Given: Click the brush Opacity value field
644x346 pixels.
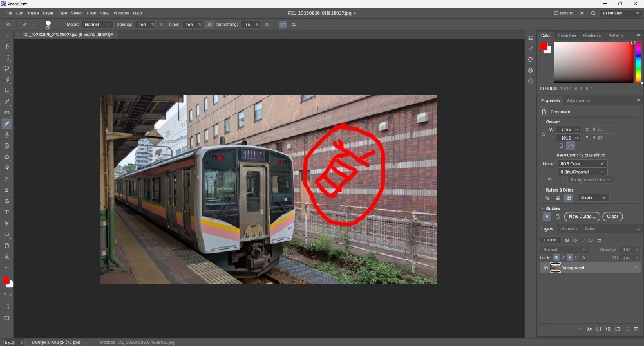Looking at the screenshot, I should (145, 24).
